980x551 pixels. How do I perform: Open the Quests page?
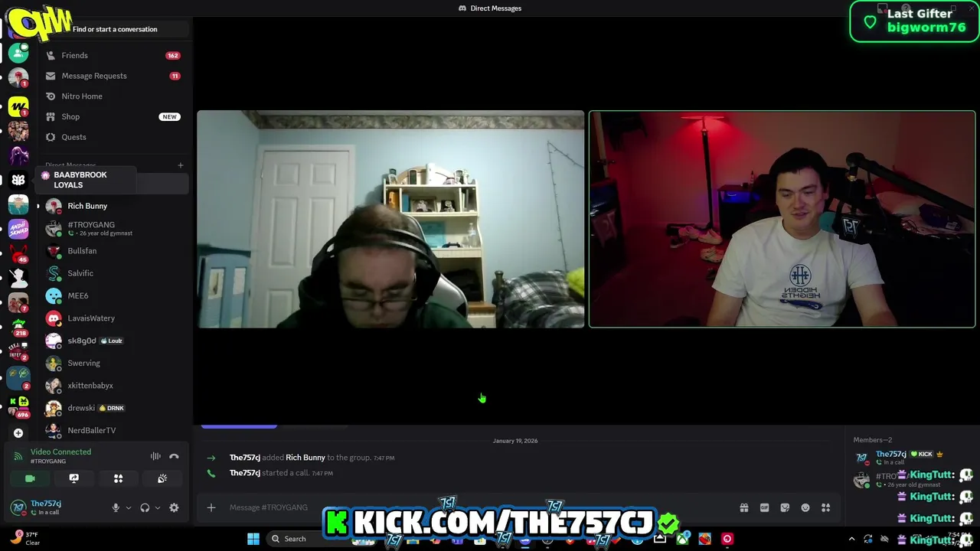coord(113,137)
